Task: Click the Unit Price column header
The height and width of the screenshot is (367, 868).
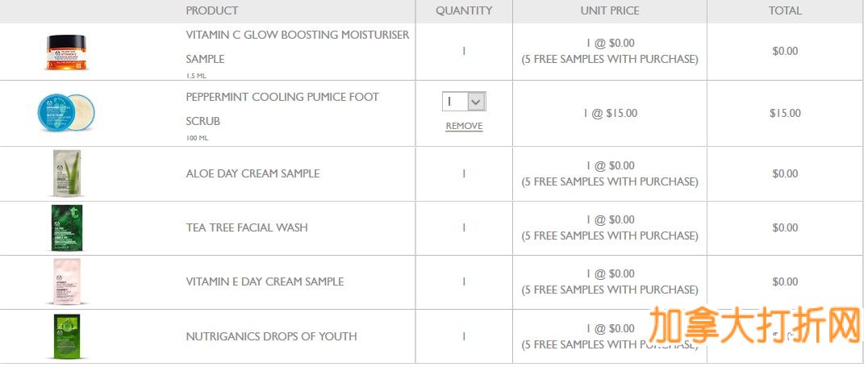Action: [x=609, y=10]
